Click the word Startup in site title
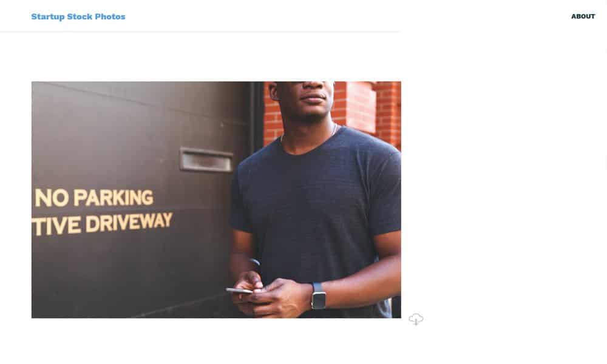Viewport: 607px width, 364px height. point(47,16)
